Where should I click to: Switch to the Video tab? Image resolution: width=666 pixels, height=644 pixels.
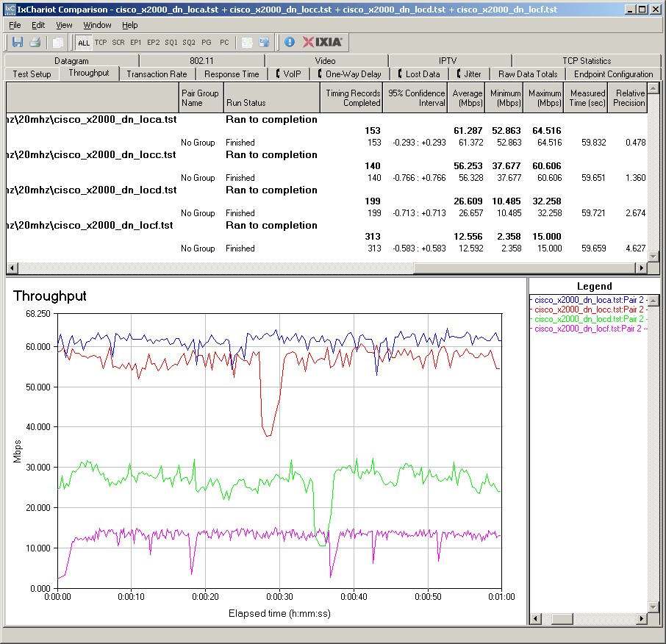click(x=326, y=61)
